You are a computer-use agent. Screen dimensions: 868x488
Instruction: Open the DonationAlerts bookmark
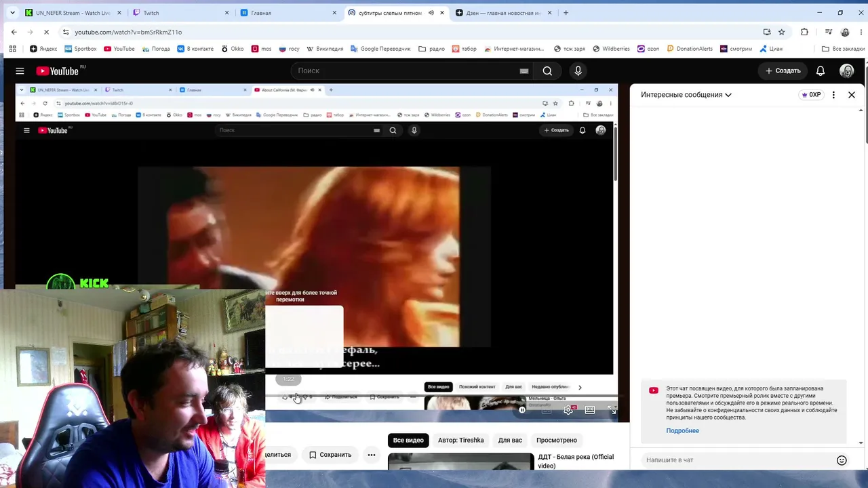point(690,49)
